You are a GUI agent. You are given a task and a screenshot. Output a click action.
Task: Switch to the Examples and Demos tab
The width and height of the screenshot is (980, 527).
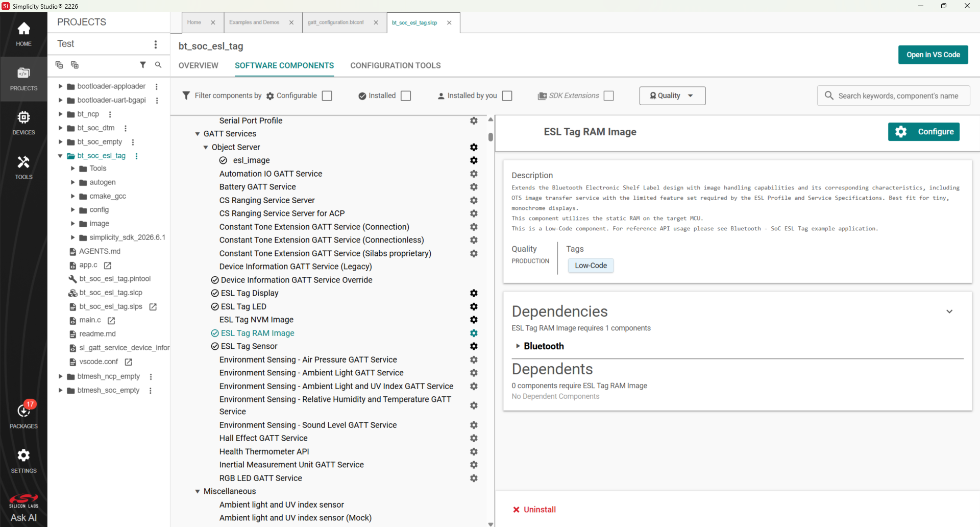coord(254,22)
